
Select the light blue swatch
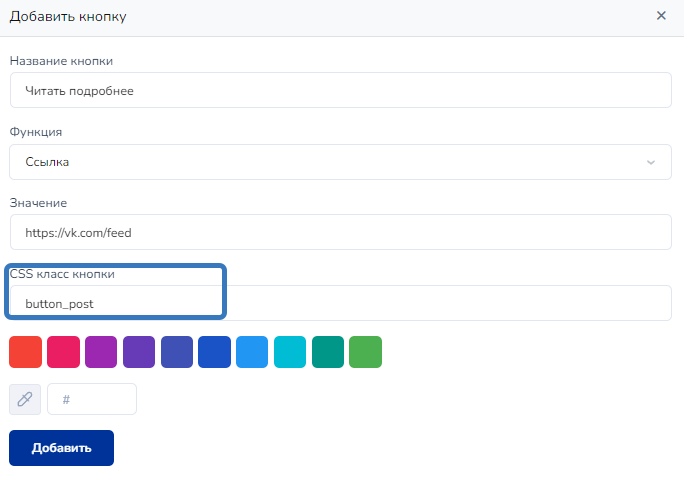pyautogui.click(x=252, y=352)
